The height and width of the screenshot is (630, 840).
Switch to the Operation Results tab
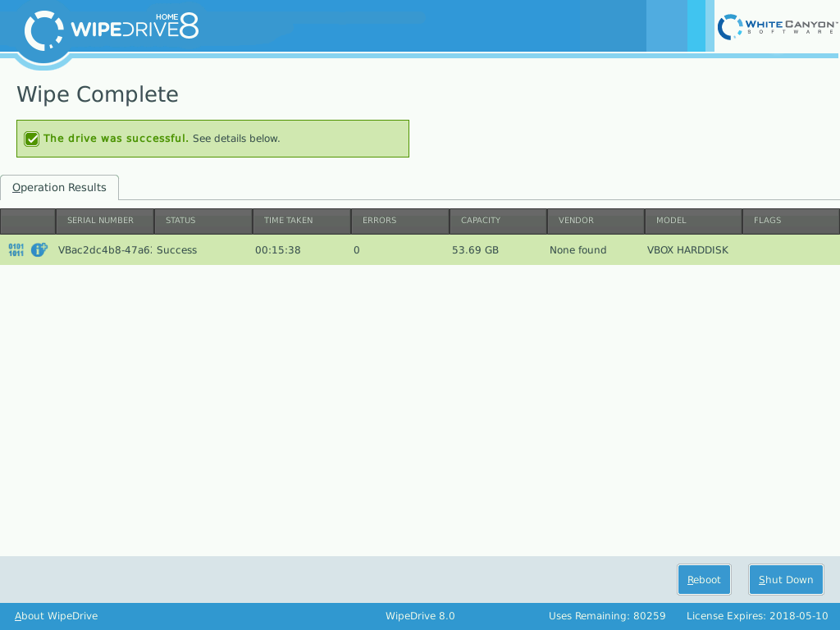(x=59, y=188)
